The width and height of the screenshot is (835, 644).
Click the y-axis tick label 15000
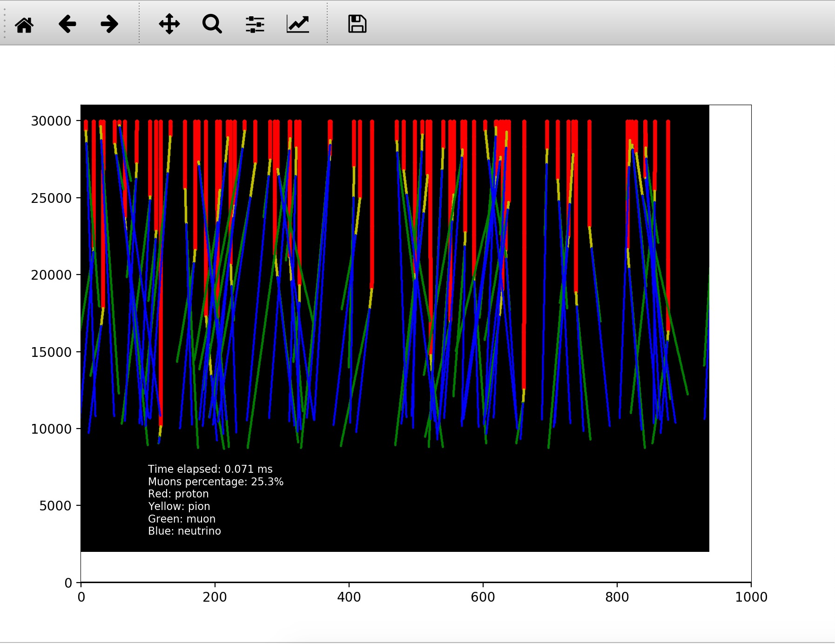[x=51, y=352]
